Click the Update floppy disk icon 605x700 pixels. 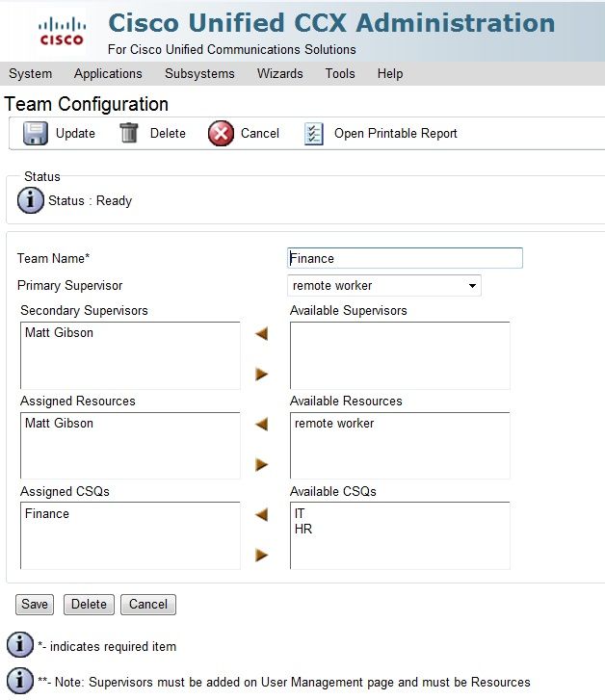pos(36,133)
